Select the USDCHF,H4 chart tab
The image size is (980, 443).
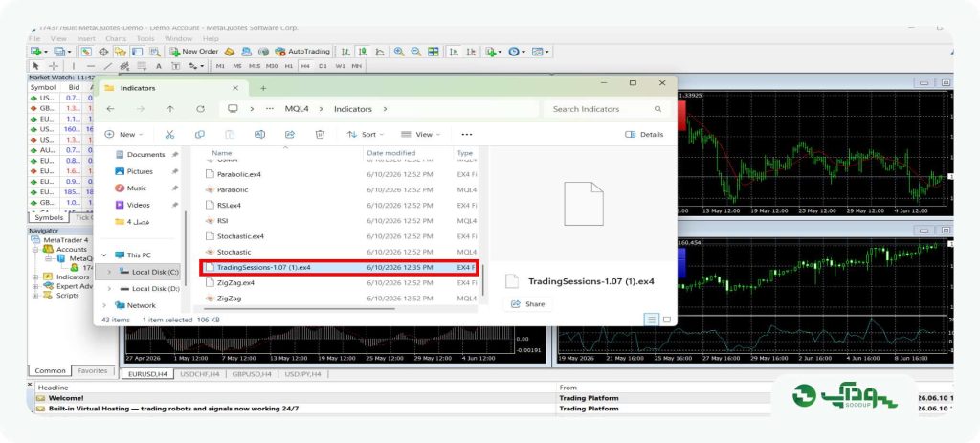[x=198, y=374]
